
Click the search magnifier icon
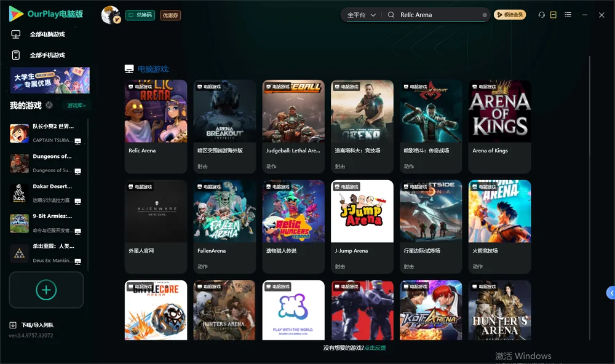391,15
